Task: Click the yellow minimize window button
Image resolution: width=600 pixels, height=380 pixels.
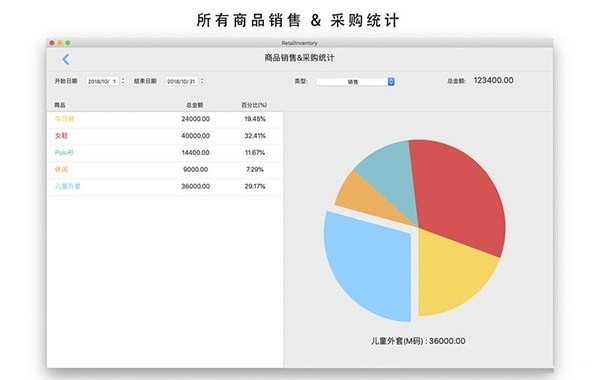Action: [x=60, y=43]
